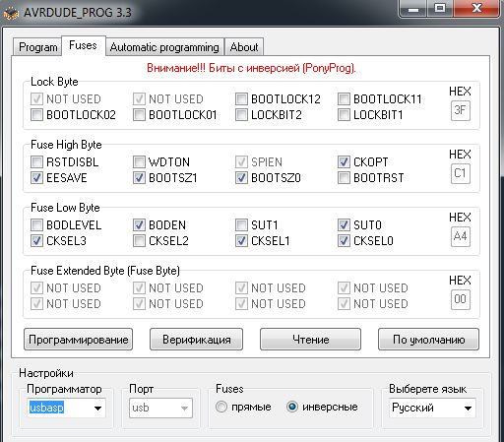Minimize the AVRDUDE_PROG window
Screen dimensions: 504x442
point(413,8)
